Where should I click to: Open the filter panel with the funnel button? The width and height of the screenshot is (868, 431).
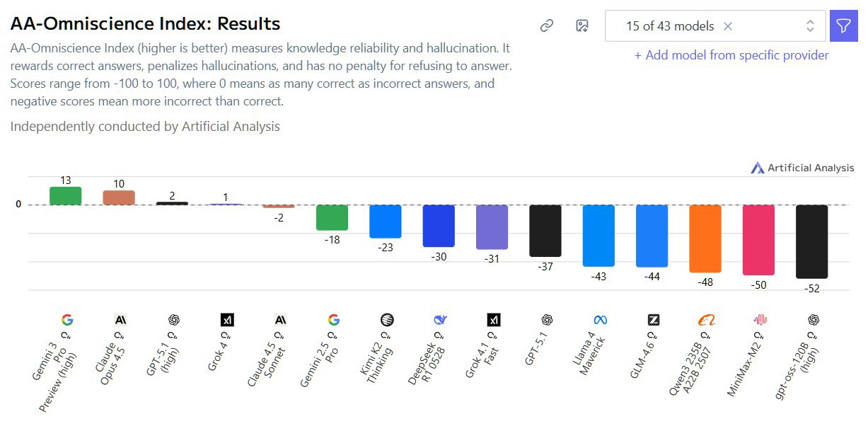click(x=843, y=25)
